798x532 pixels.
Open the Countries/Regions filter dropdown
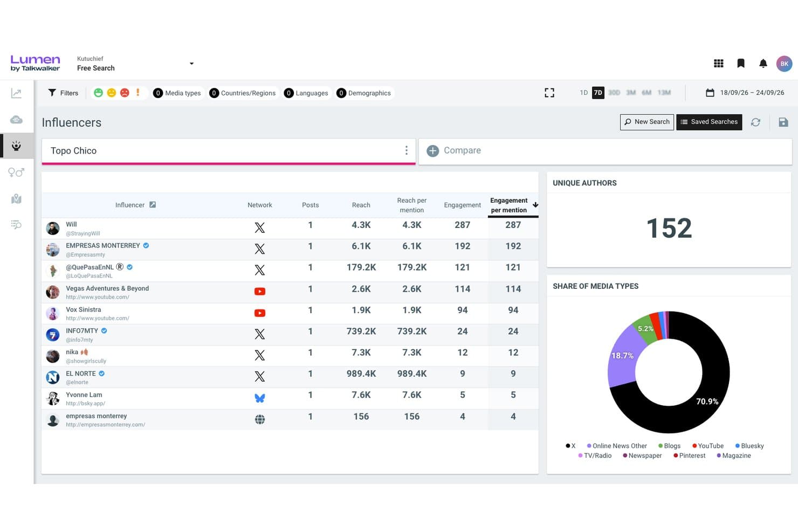click(243, 93)
